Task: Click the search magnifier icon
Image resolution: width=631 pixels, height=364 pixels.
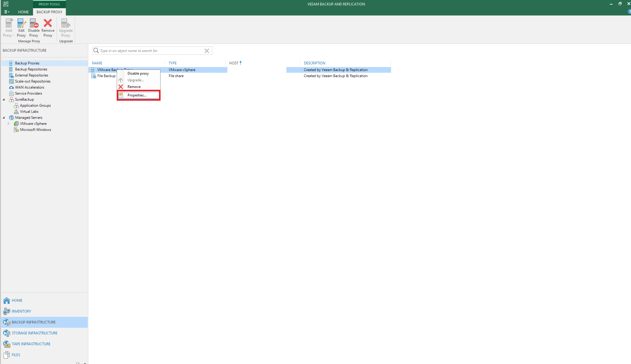Action: [x=96, y=50]
